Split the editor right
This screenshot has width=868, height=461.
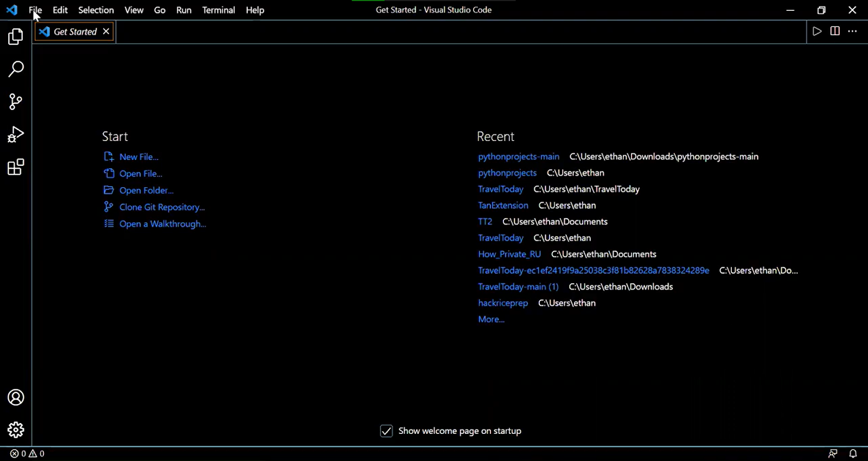click(835, 31)
